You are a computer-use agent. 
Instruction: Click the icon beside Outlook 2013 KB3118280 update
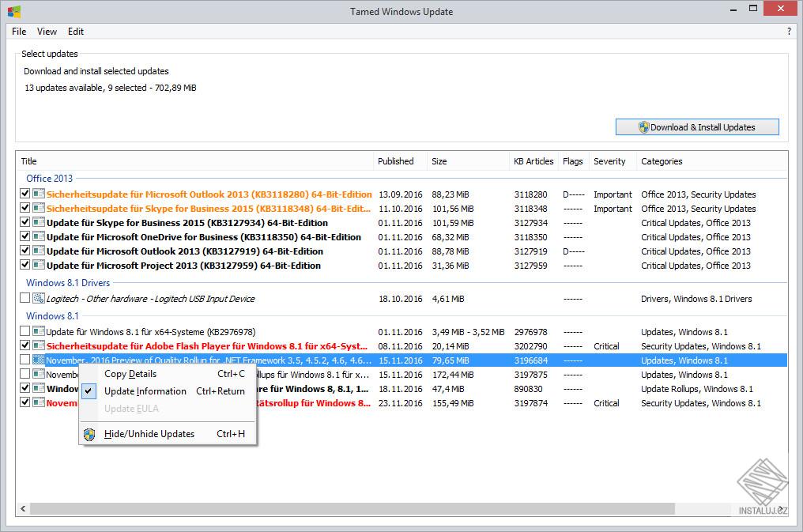tap(39, 194)
